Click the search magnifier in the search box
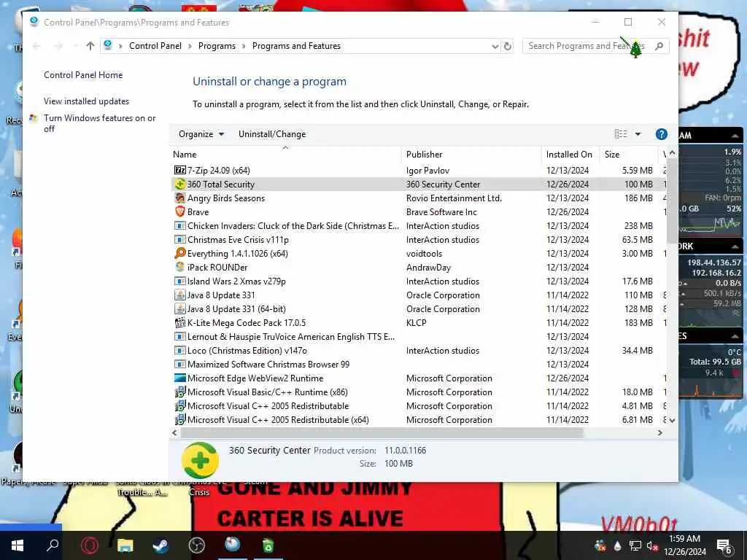The width and height of the screenshot is (747, 560). [659, 46]
